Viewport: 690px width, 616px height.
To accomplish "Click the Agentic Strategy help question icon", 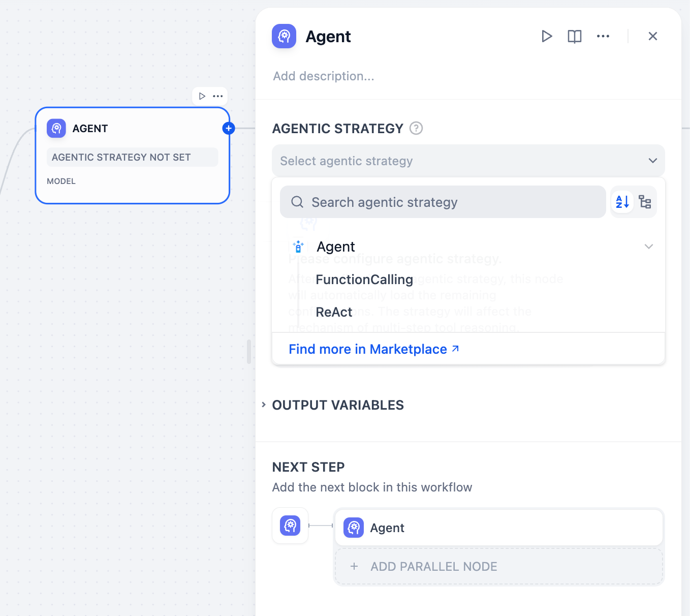I will coord(416,128).
